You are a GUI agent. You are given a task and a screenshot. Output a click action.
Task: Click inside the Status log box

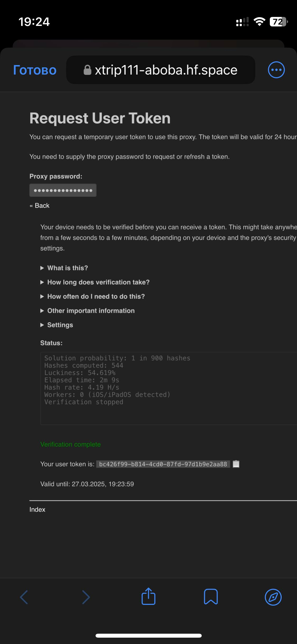click(x=168, y=388)
